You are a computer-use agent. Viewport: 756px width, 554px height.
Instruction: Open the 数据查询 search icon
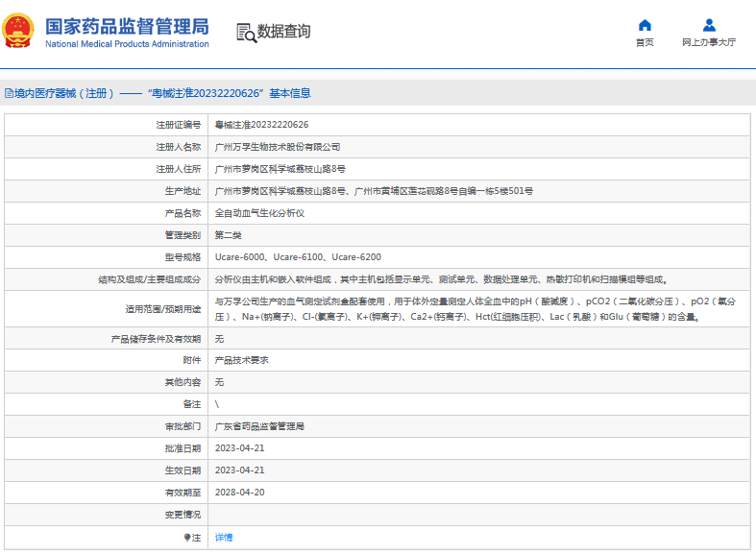pos(246,33)
